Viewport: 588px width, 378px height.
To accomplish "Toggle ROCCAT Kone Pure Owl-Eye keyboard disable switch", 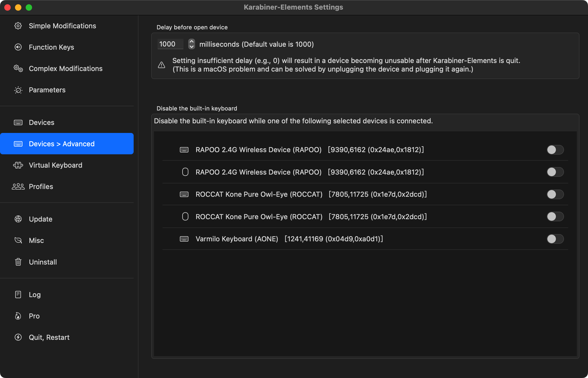I will tap(556, 194).
